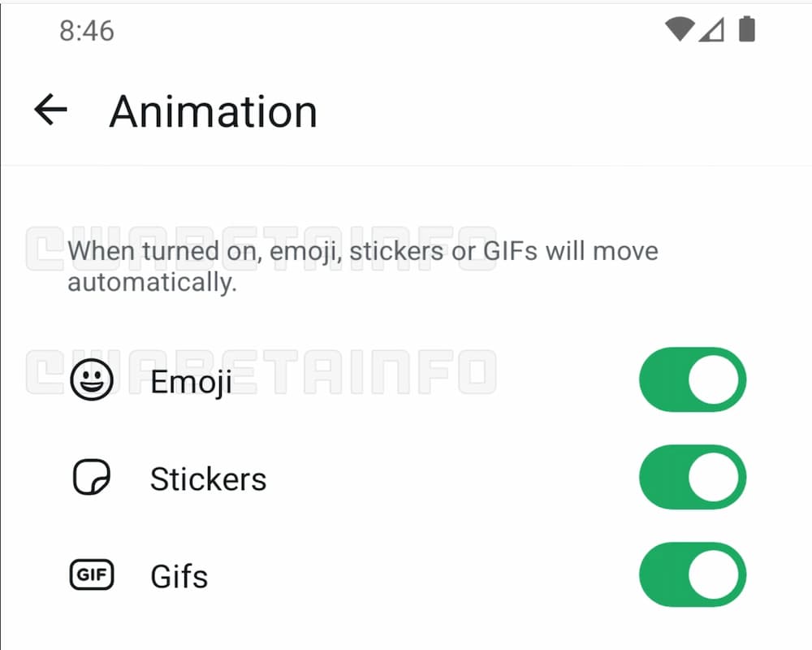Tap the Stickers peeled-corner icon
This screenshot has height=650, width=812.
(92, 479)
